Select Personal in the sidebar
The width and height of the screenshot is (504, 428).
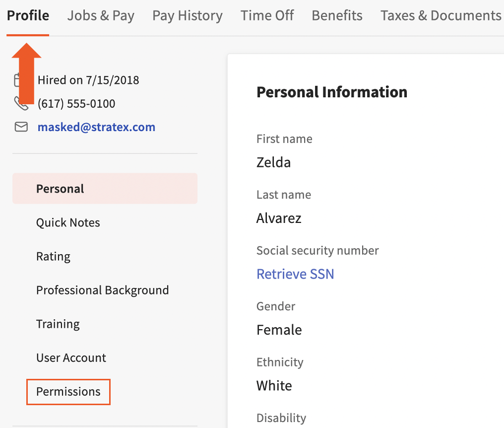[x=60, y=188]
